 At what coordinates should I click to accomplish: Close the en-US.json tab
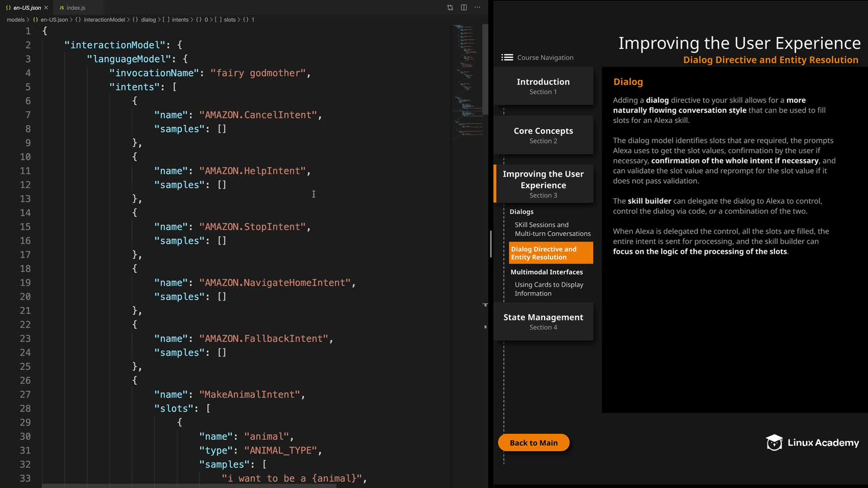click(46, 8)
